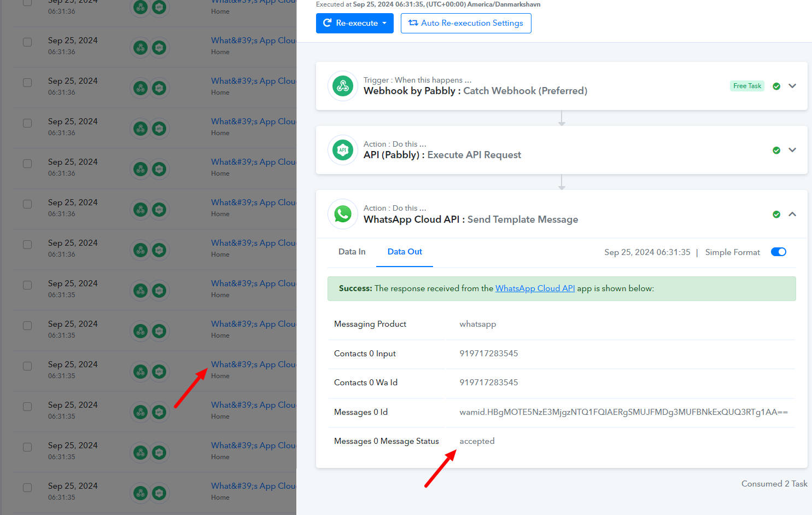812x515 pixels.
Task: Click the 'Contacts 0 Input' field label
Action: click(365, 354)
